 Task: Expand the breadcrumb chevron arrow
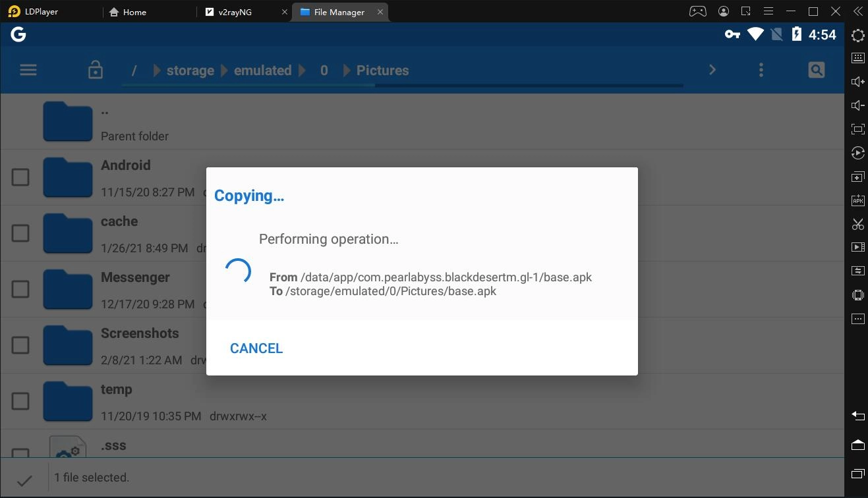712,69
